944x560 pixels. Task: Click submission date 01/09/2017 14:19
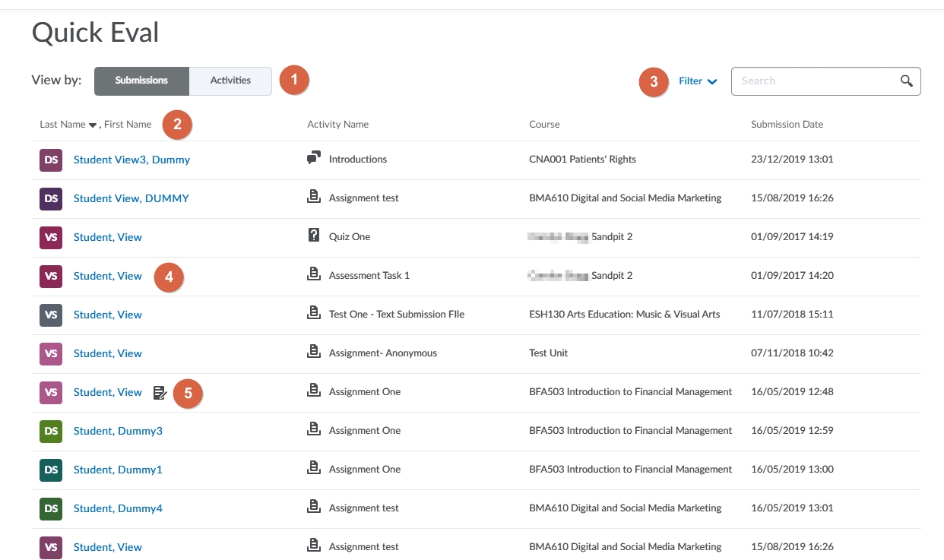coord(792,237)
